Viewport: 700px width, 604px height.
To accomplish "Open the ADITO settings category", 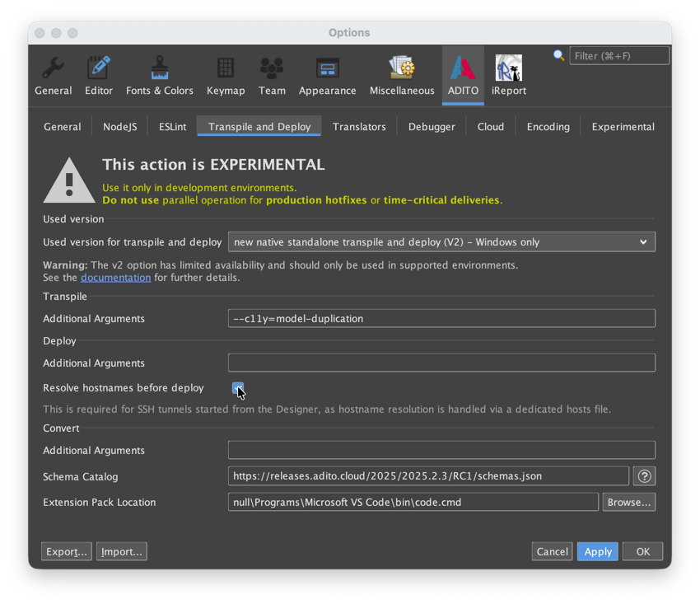I will (462, 74).
